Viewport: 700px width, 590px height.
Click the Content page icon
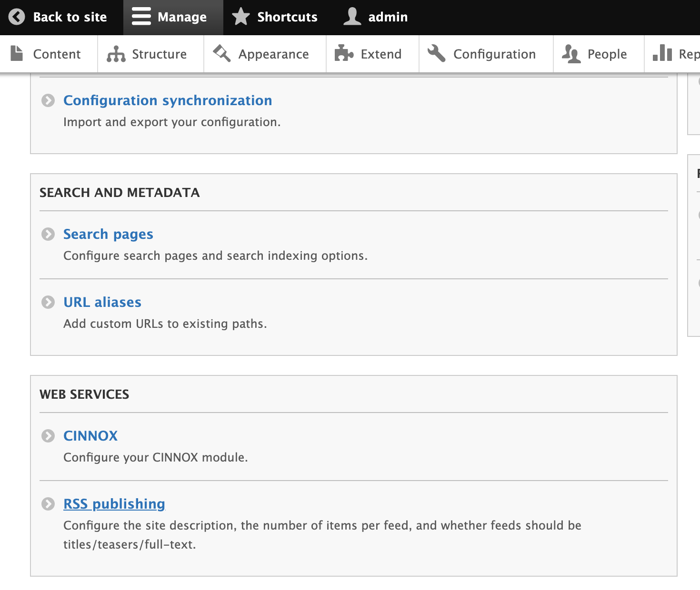[17, 53]
